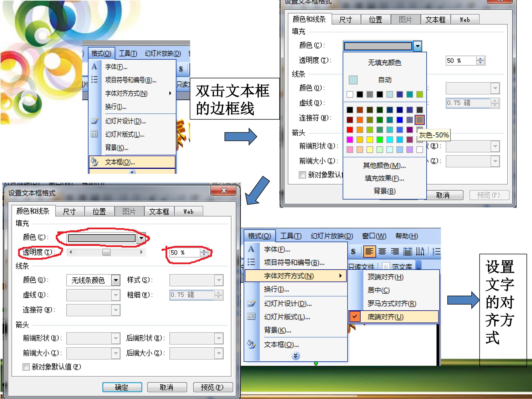Click slide layout icon in the menu with the alignment submenu open
This screenshot has width=532, height=399.
pyautogui.click(x=251, y=316)
